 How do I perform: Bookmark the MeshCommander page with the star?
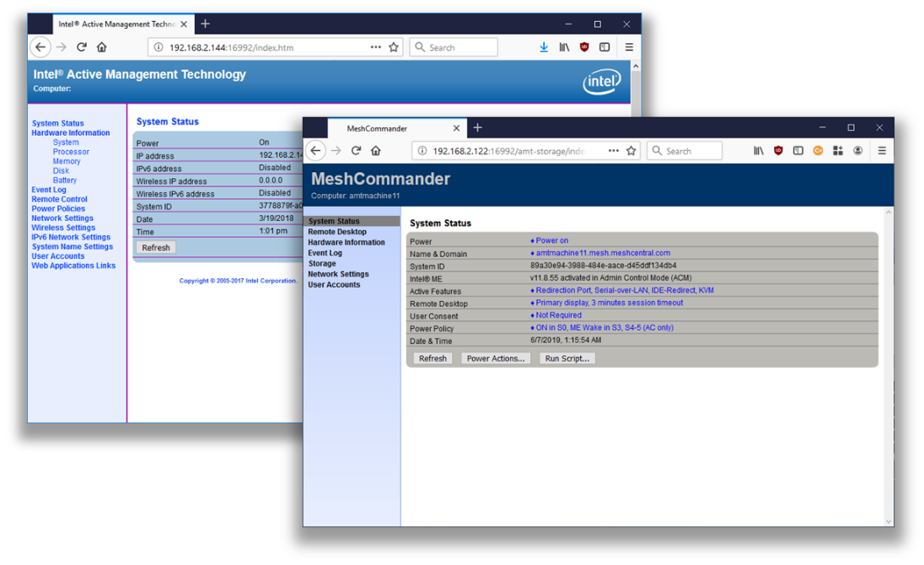631,151
